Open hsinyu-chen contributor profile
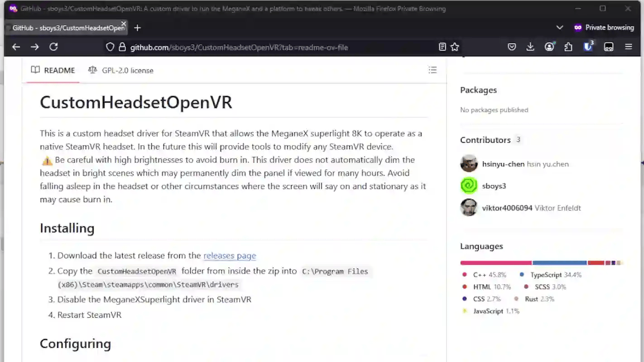Image resolution: width=644 pixels, height=362 pixels. click(x=503, y=164)
